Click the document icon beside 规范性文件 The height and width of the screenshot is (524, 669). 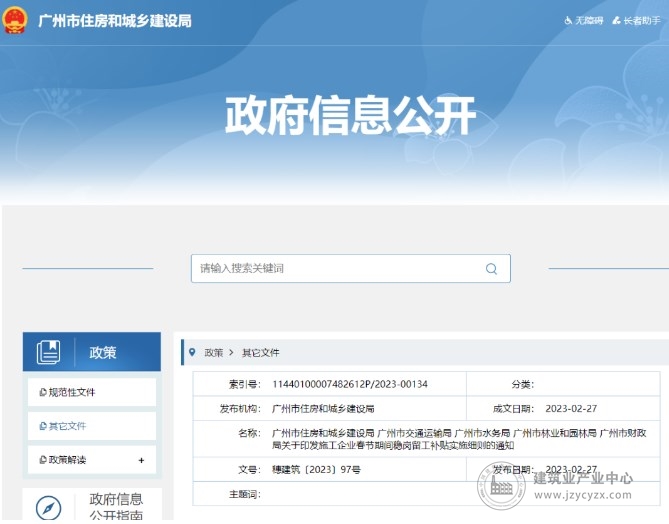pyautogui.click(x=43, y=392)
